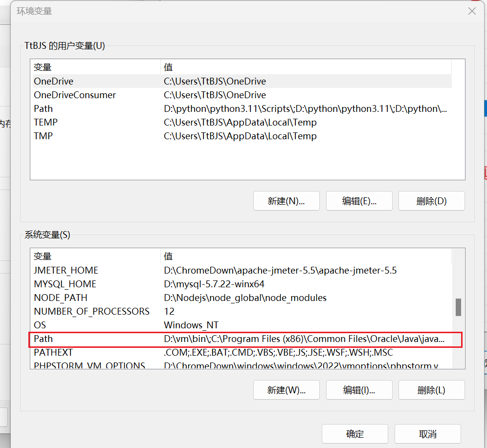Select the user Path variable with python3.11

[242, 108]
